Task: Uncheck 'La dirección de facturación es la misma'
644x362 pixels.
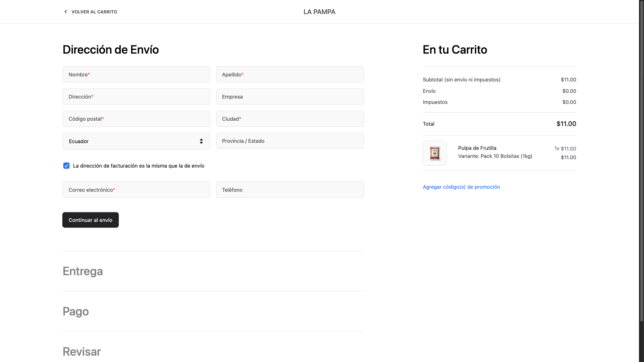Action: 66,166
